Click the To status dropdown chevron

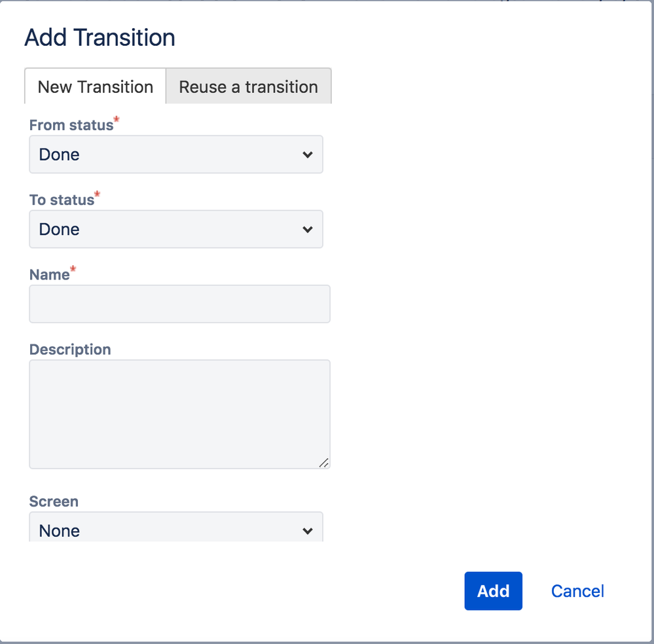[x=308, y=229]
